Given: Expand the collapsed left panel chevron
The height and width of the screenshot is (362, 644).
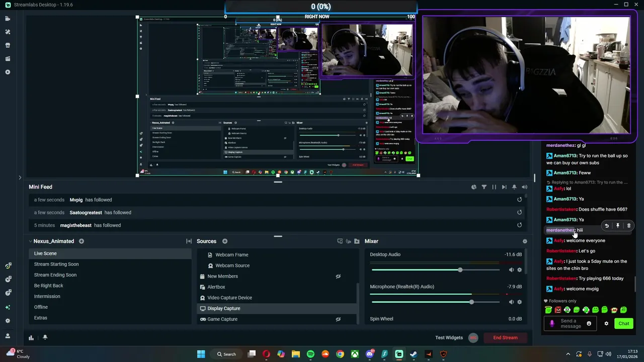Looking at the screenshot, I should tap(20, 177).
